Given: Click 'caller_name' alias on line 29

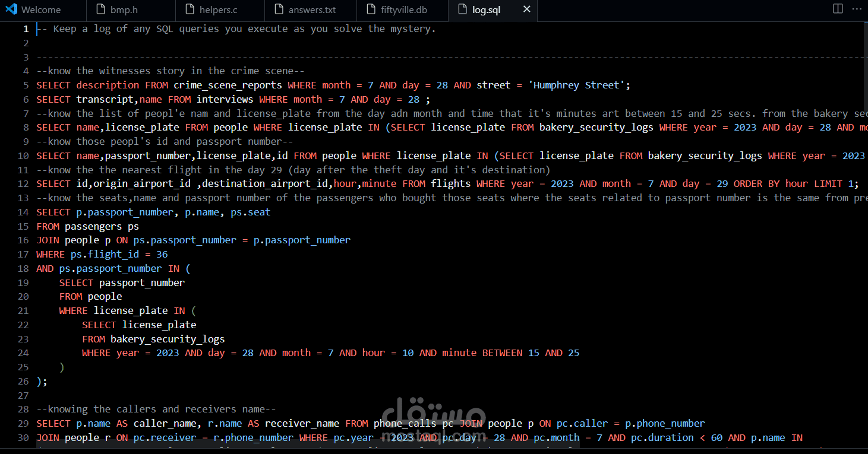Looking at the screenshot, I should coord(165,423).
